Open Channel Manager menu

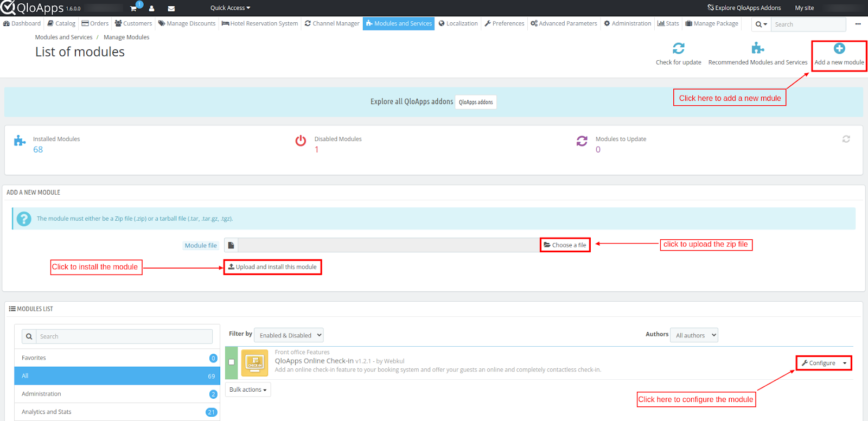tap(332, 23)
